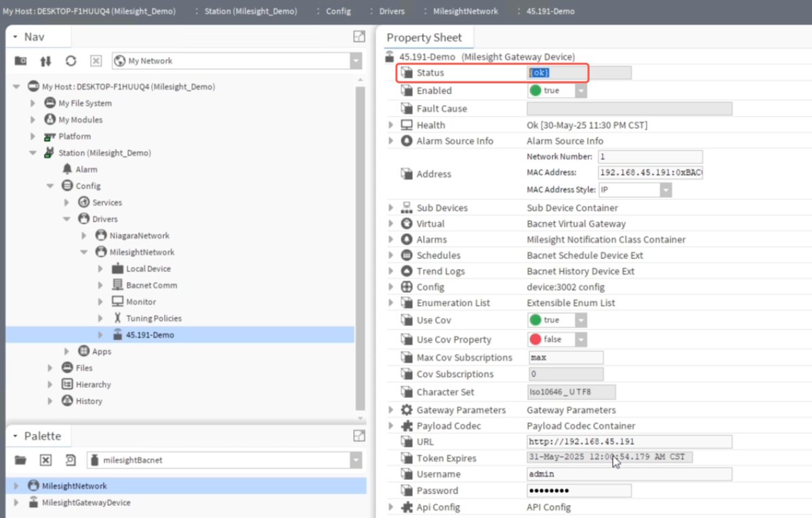Collapse the Drivers tree node
812x518 pixels.
click(x=67, y=219)
